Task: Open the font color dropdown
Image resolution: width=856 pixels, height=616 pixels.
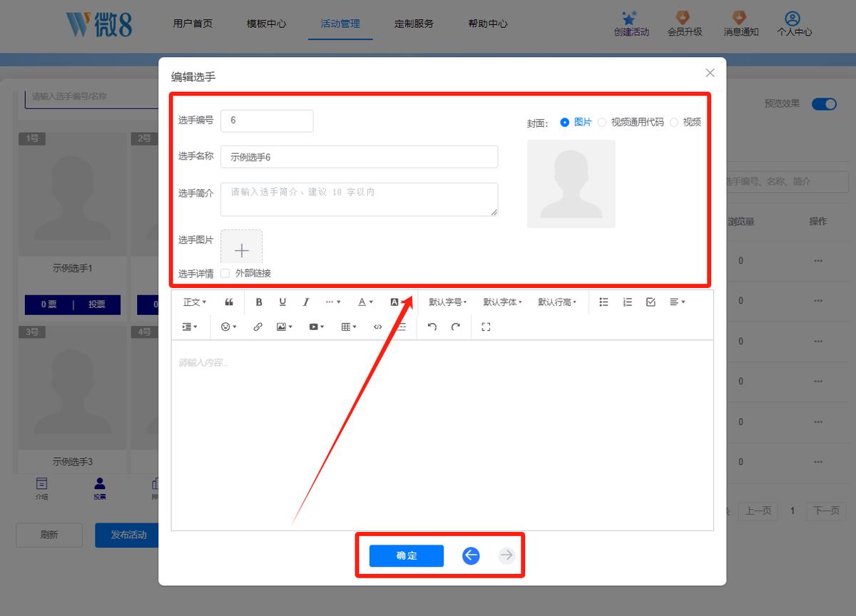Action: click(365, 302)
